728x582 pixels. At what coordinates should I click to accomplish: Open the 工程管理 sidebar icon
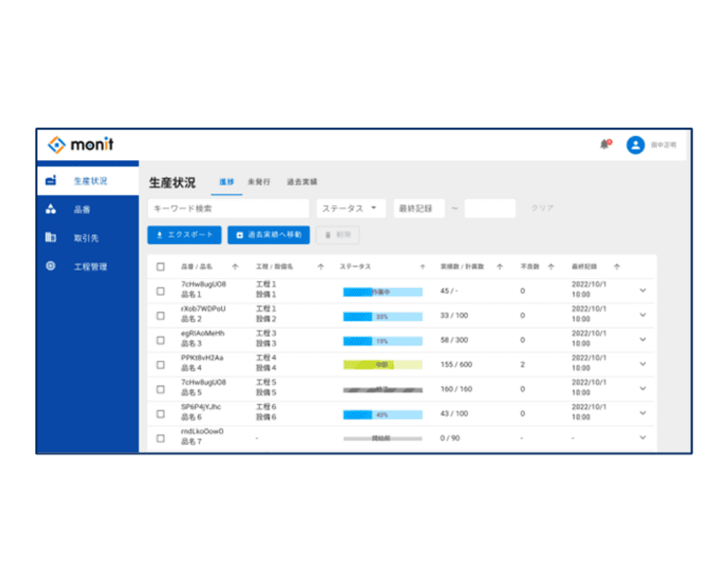[50, 266]
